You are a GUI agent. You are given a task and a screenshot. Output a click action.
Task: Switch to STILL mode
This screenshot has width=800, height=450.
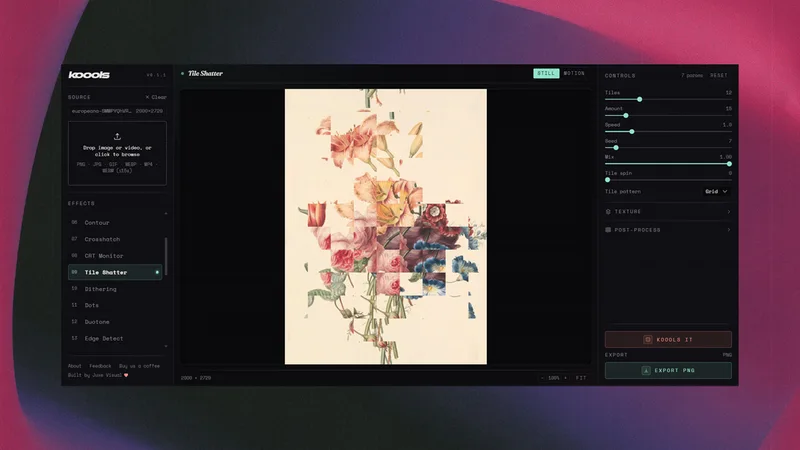click(x=546, y=73)
